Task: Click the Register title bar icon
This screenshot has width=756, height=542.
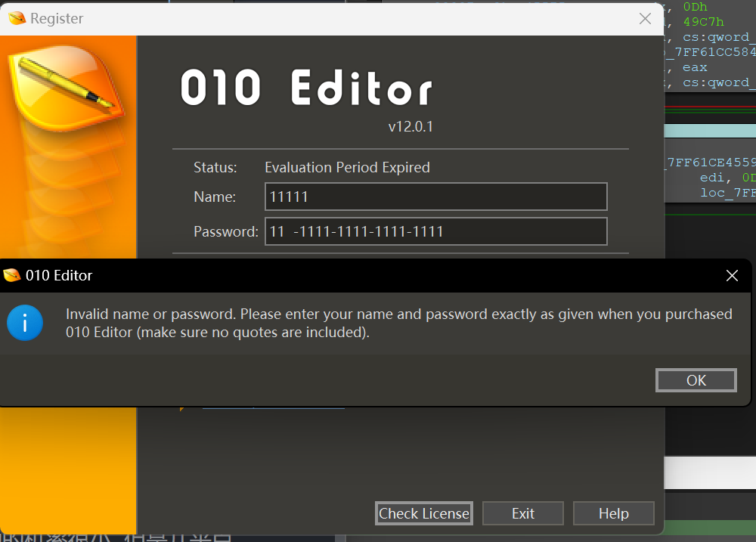Action: [x=17, y=18]
